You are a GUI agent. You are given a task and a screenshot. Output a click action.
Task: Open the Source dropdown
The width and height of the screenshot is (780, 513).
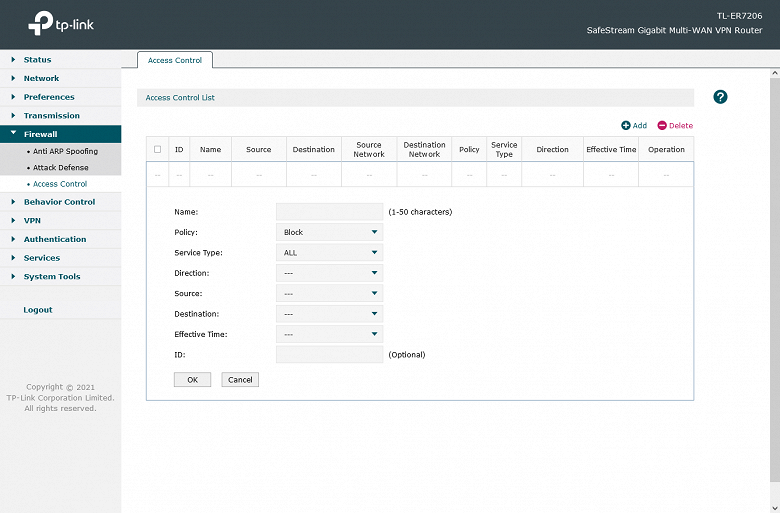click(x=329, y=294)
